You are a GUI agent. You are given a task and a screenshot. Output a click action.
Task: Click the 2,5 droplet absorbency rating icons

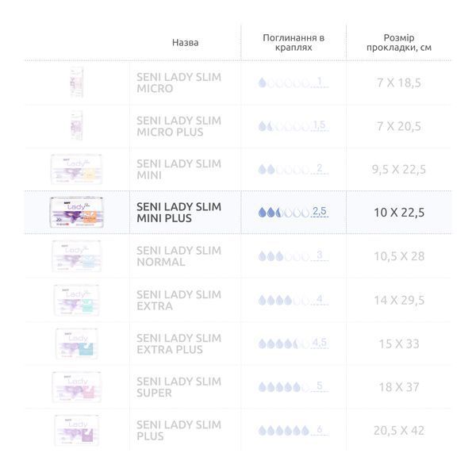coord(294,212)
